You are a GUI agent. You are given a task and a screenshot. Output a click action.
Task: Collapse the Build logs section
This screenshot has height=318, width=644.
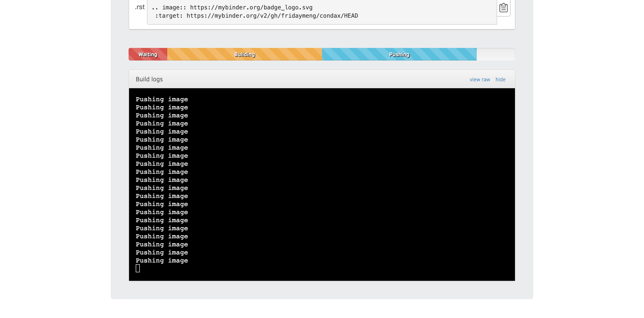tap(500, 79)
